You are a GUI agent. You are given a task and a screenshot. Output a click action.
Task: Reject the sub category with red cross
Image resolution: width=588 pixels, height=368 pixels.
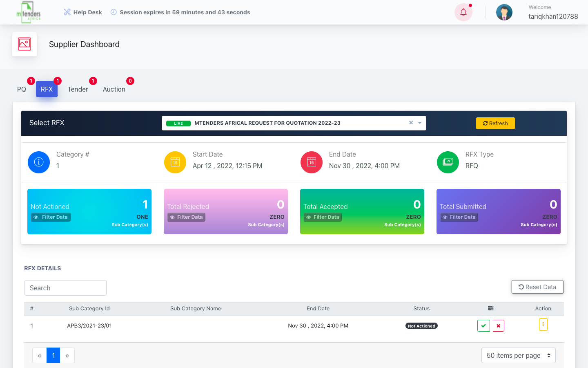pyautogui.click(x=498, y=326)
